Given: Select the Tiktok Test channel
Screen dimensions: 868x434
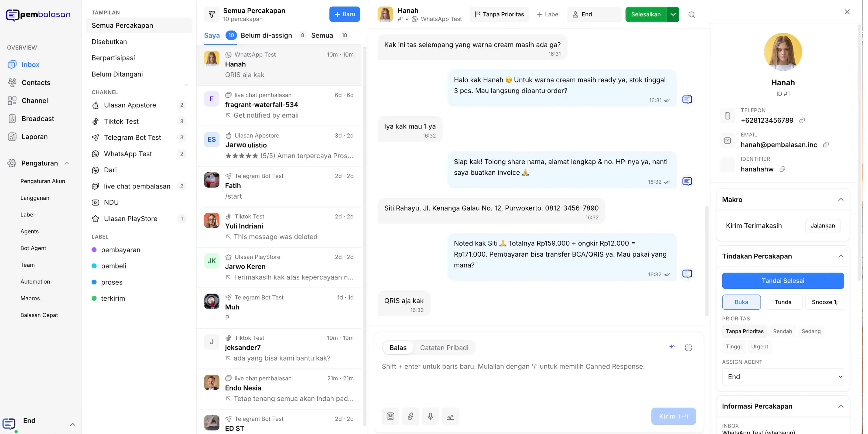Looking at the screenshot, I should click(x=139, y=121).
